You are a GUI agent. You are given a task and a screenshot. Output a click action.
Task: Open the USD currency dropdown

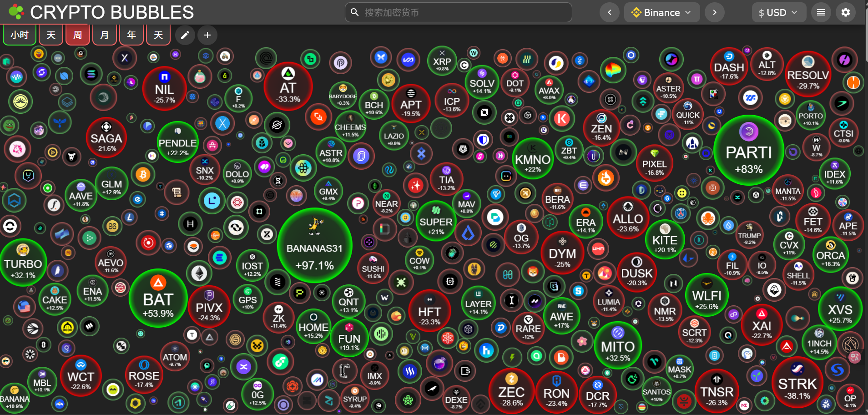coord(778,12)
